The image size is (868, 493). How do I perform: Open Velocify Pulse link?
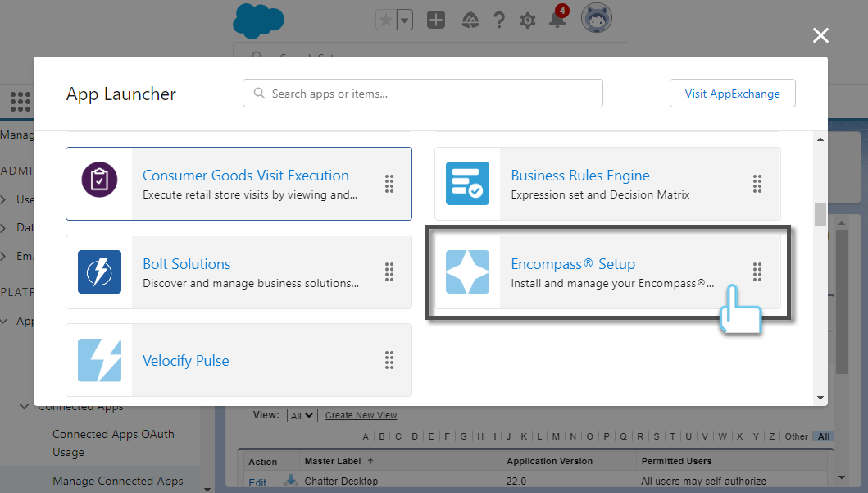pos(186,361)
